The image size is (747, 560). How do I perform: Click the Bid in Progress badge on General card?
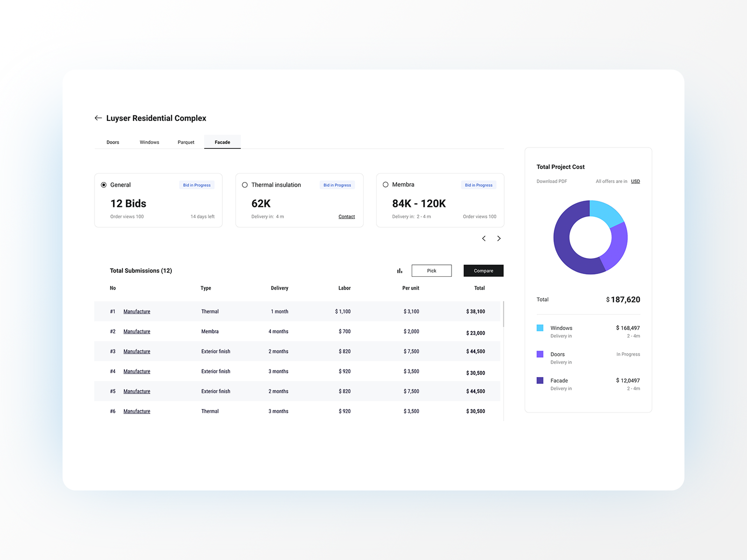coord(197,185)
